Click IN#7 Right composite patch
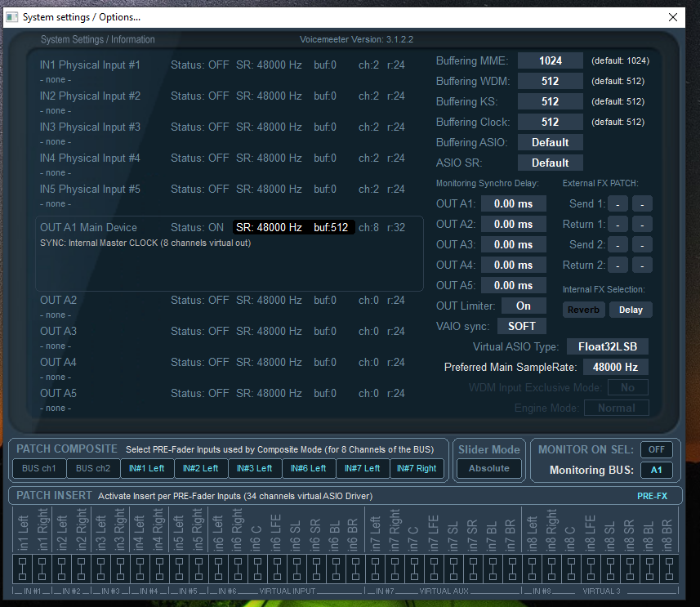This screenshot has height=607, width=700. 417,469
